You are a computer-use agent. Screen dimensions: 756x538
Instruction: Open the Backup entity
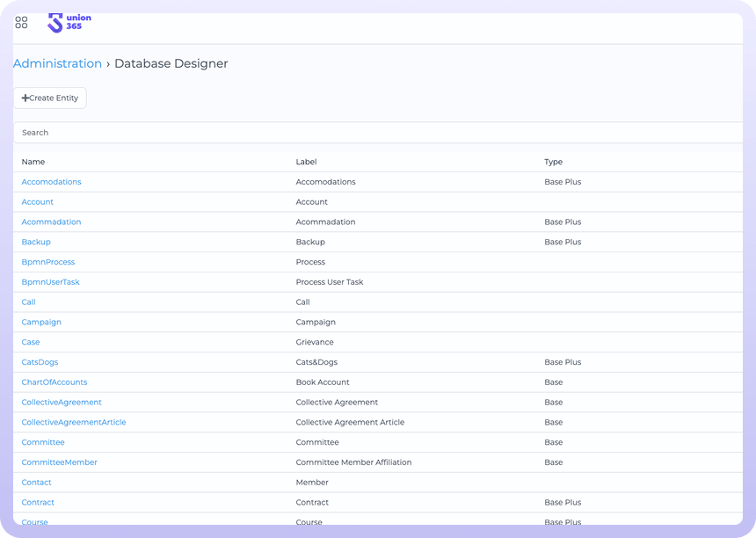(x=36, y=242)
